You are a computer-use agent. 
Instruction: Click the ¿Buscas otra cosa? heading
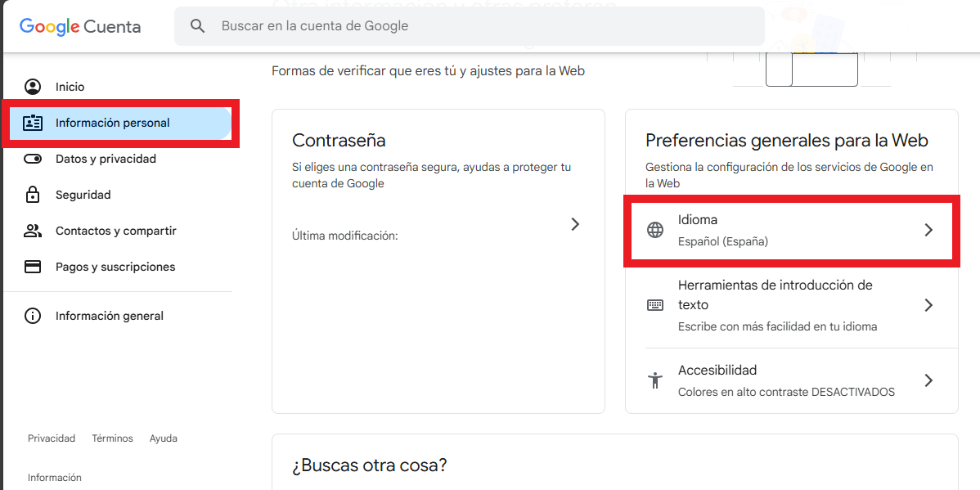point(370,465)
